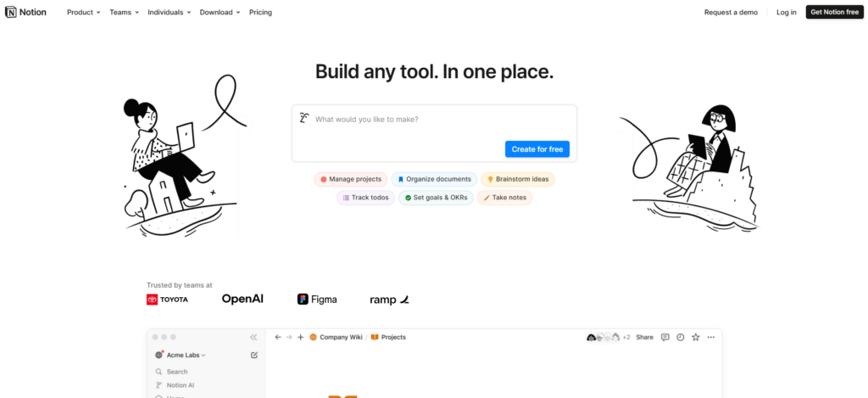868x398 pixels.
Task: Select the Manage projects suggestion chip
Action: [350, 179]
